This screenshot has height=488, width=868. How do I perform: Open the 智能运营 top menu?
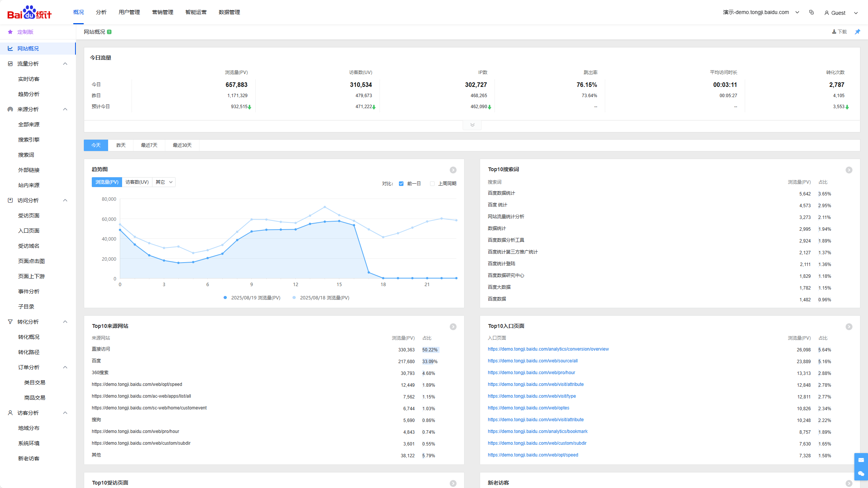click(196, 12)
